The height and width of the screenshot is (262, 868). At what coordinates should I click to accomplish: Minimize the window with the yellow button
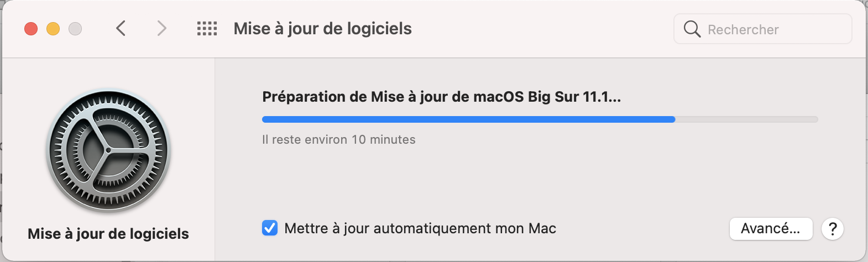[x=53, y=29]
